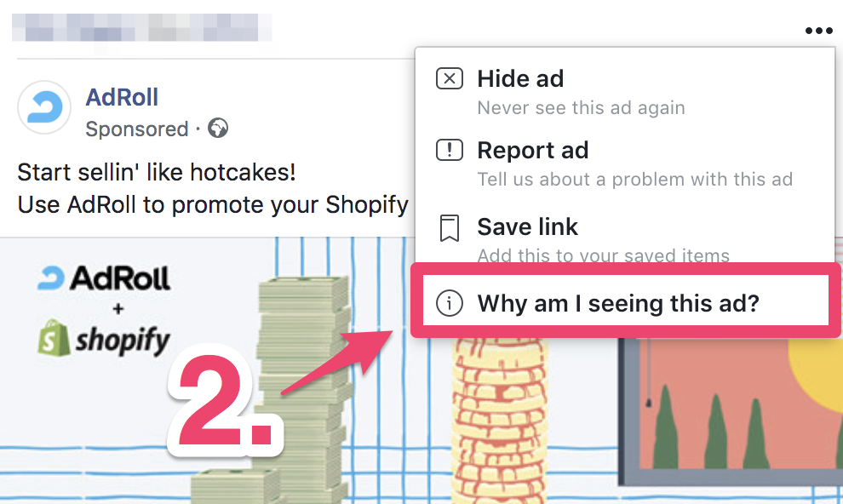This screenshot has height=504, width=843.
Task: Open the three-dot post options menu
Action: [818, 31]
